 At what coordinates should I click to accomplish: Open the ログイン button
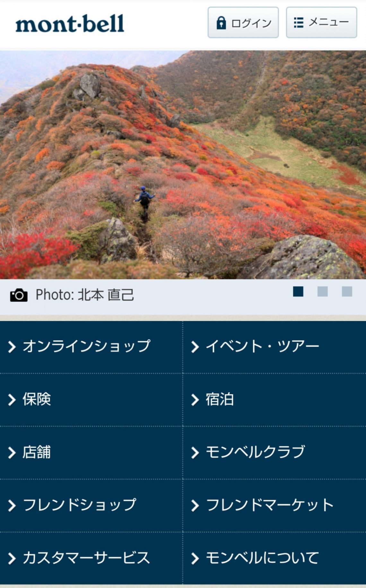(243, 22)
